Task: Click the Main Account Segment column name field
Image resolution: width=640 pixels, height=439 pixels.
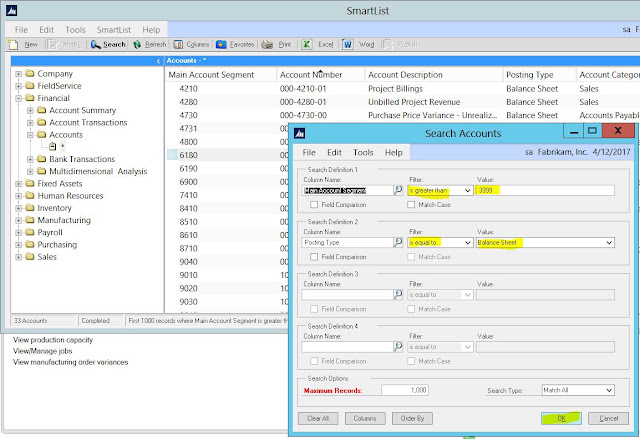Action: point(347,191)
